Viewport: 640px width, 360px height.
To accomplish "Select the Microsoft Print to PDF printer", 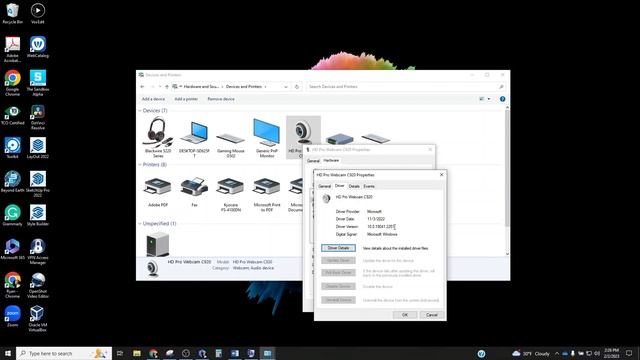I will click(267, 194).
